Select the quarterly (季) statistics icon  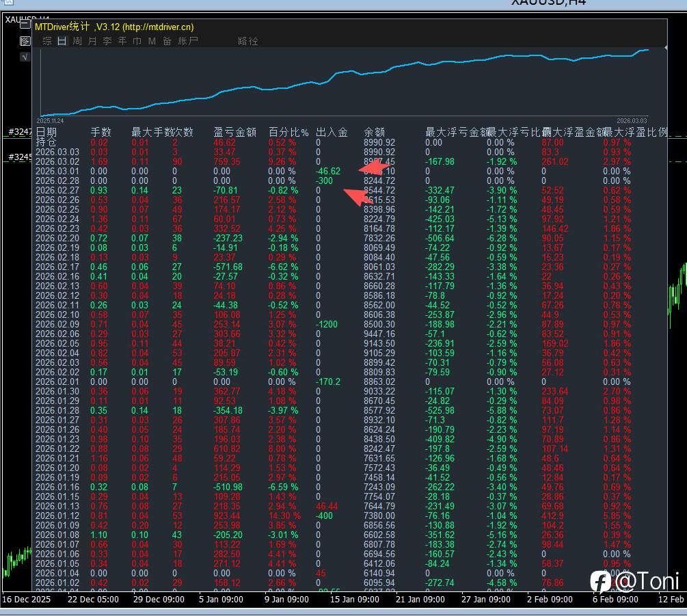tap(108, 40)
